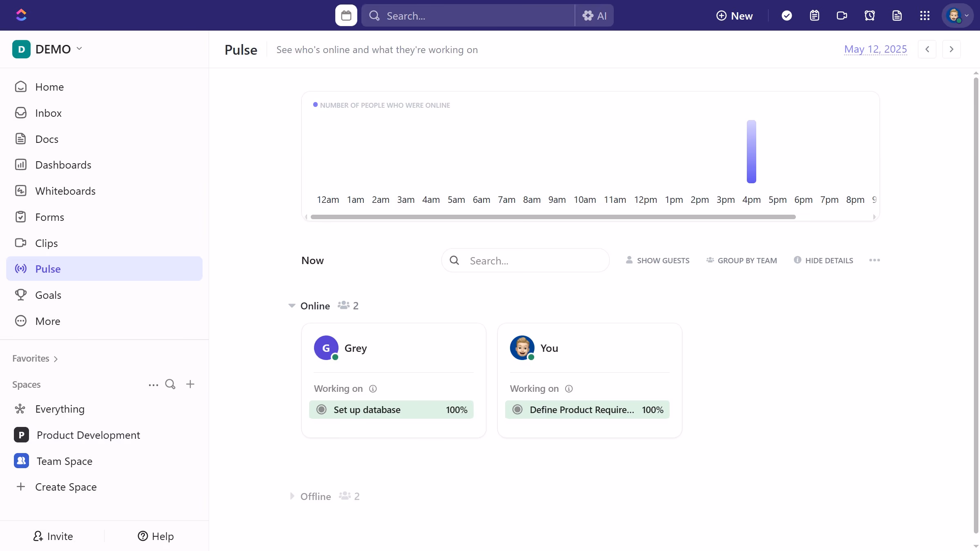Screen dimensions: 980x551
Task: Search spaces with magnifier icon
Action: coord(170,384)
